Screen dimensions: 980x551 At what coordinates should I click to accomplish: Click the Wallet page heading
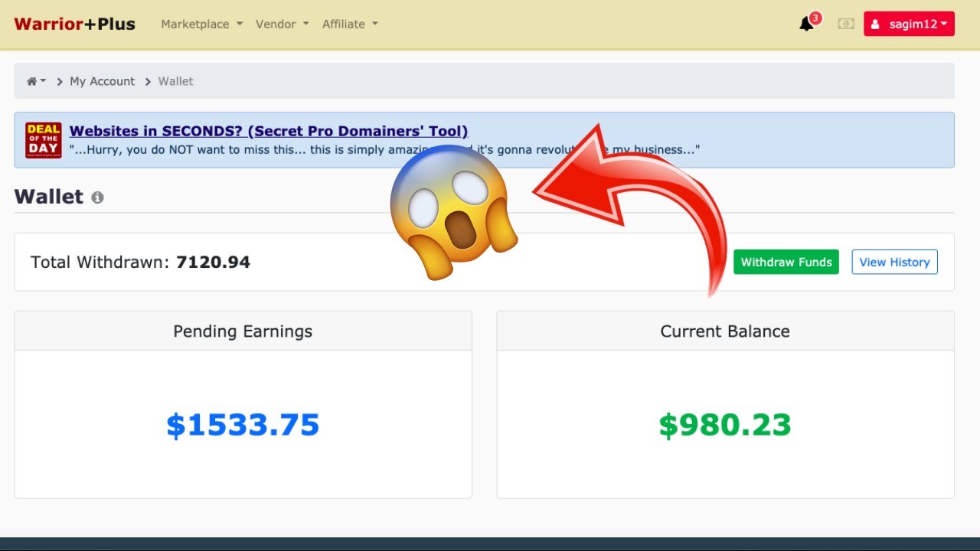tap(48, 197)
